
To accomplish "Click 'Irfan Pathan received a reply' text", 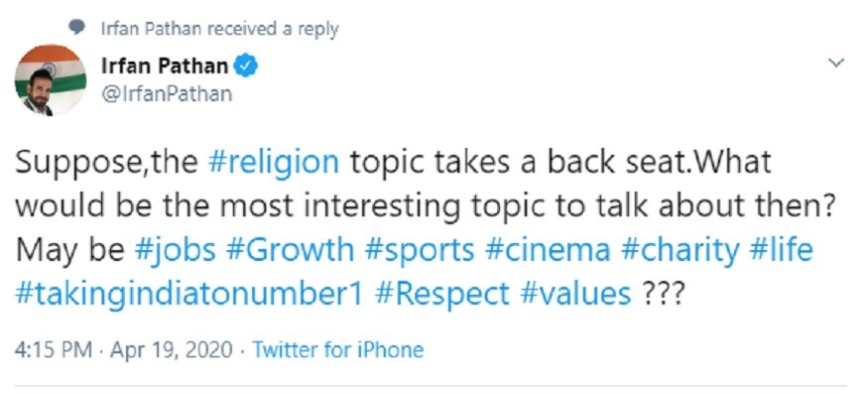I will [219, 29].
